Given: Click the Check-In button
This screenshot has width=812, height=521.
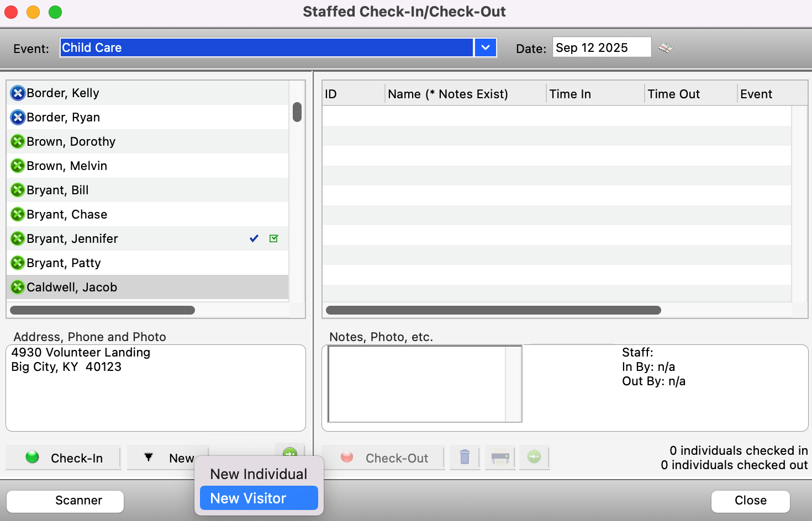Looking at the screenshot, I should (x=62, y=458).
